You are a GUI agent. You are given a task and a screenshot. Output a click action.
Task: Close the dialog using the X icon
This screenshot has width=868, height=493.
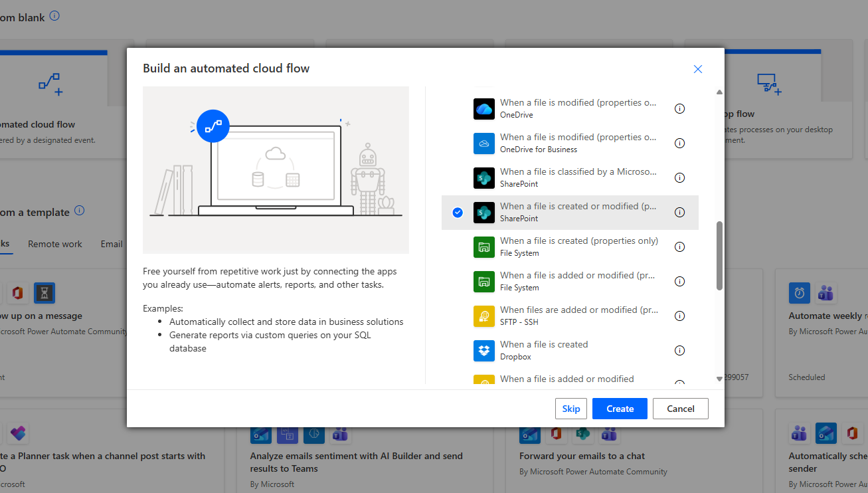click(x=697, y=69)
